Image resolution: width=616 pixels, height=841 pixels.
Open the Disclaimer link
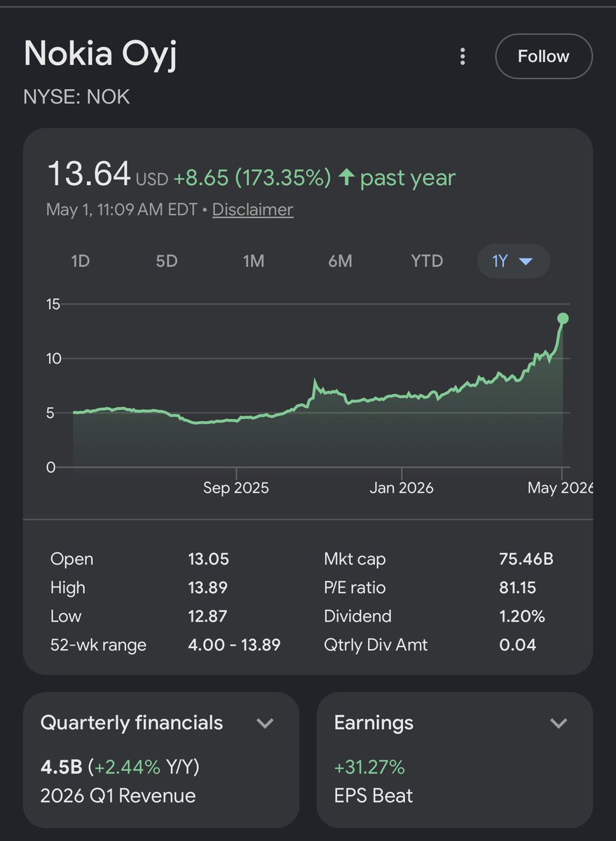pyautogui.click(x=252, y=210)
